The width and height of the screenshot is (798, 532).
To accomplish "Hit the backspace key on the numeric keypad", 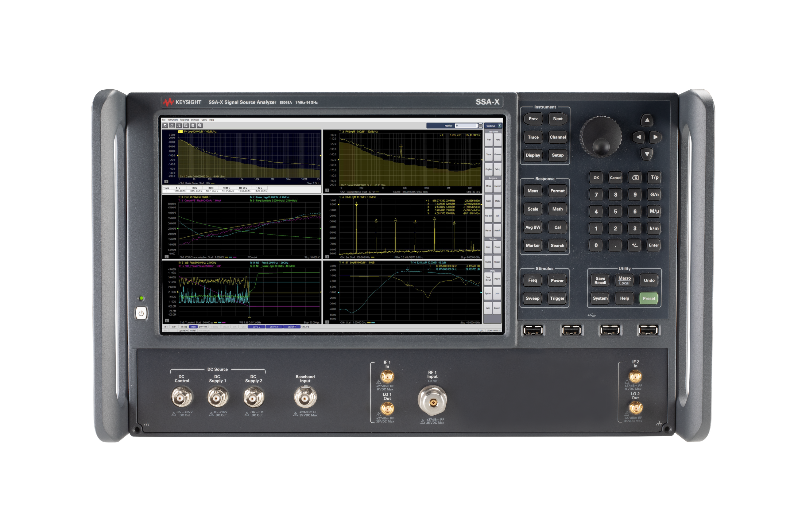I will tap(635, 177).
